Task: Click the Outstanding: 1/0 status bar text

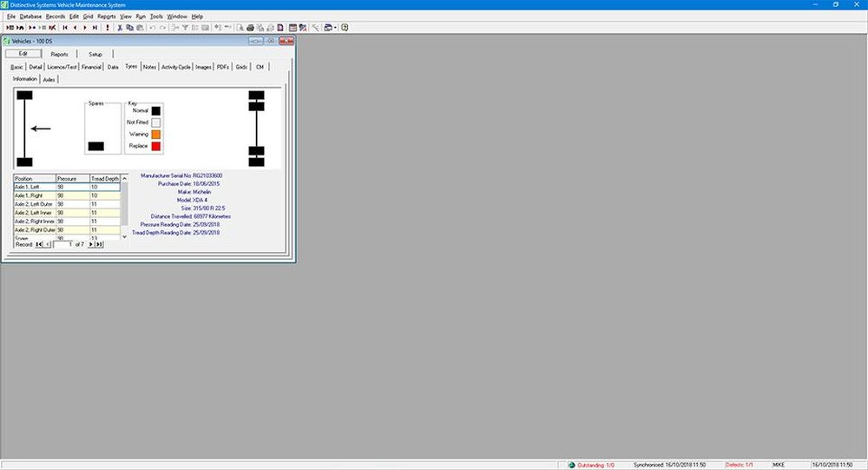Action: click(x=595, y=465)
